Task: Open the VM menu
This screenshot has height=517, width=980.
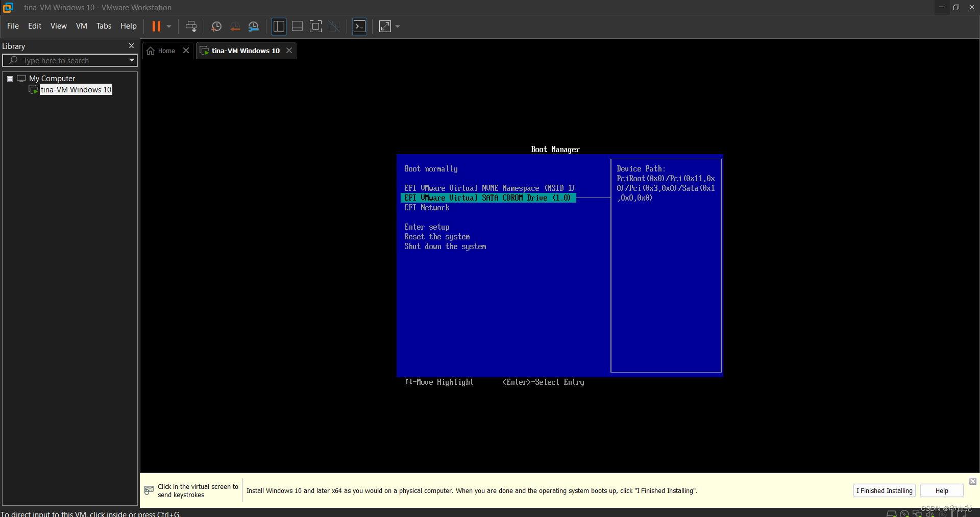Action: (x=82, y=26)
